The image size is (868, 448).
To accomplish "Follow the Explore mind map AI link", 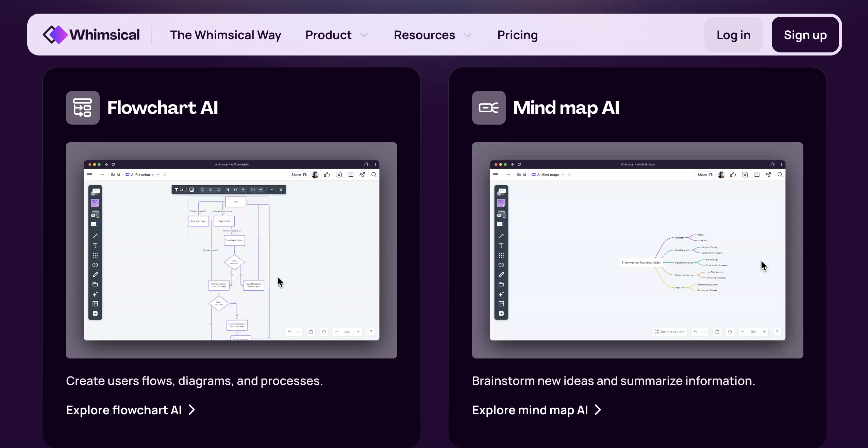I will [x=537, y=410].
